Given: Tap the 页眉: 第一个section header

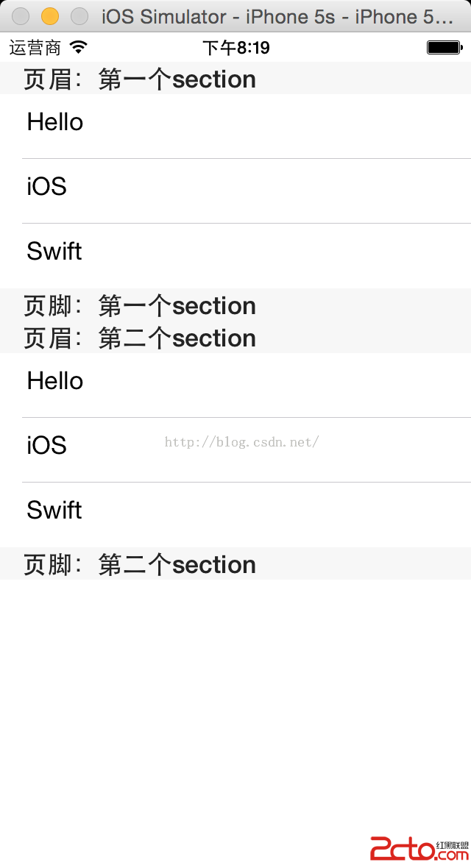Looking at the screenshot, I should (140, 79).
